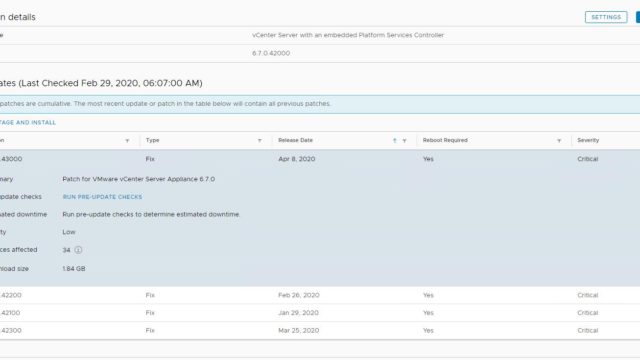
Task: Sort by Reboot Required column header
Action: (x=445, y=140)
